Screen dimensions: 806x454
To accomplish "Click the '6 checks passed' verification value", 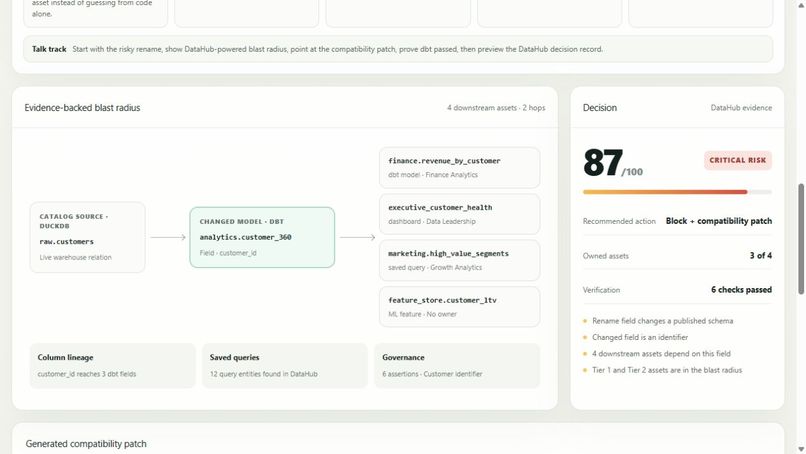I will click(x=741, y=289).
